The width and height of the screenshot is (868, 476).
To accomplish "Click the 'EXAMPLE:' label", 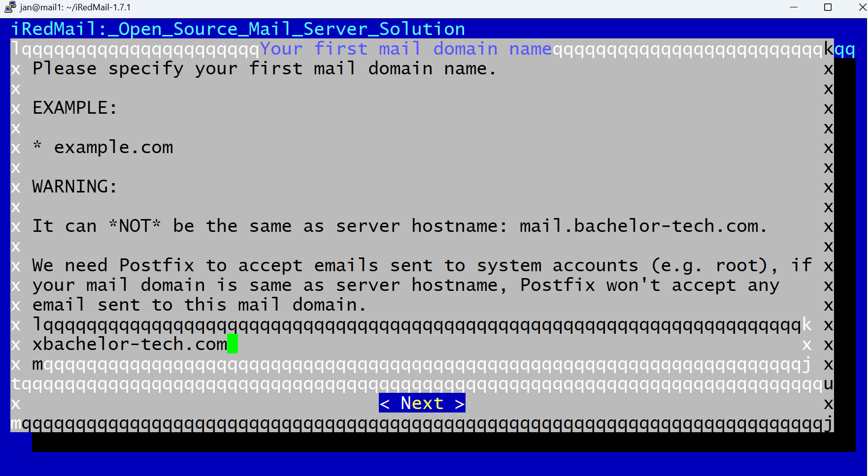I will tap(75, 108).
